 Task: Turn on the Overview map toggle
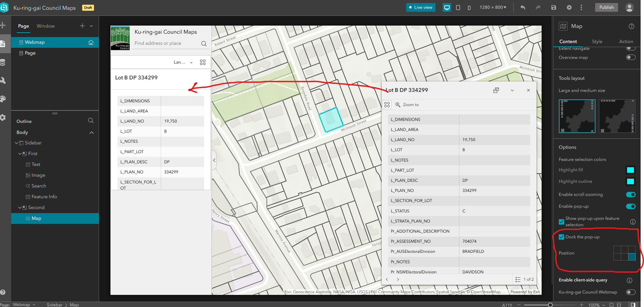pyautogui.click(x=630, y=57)
